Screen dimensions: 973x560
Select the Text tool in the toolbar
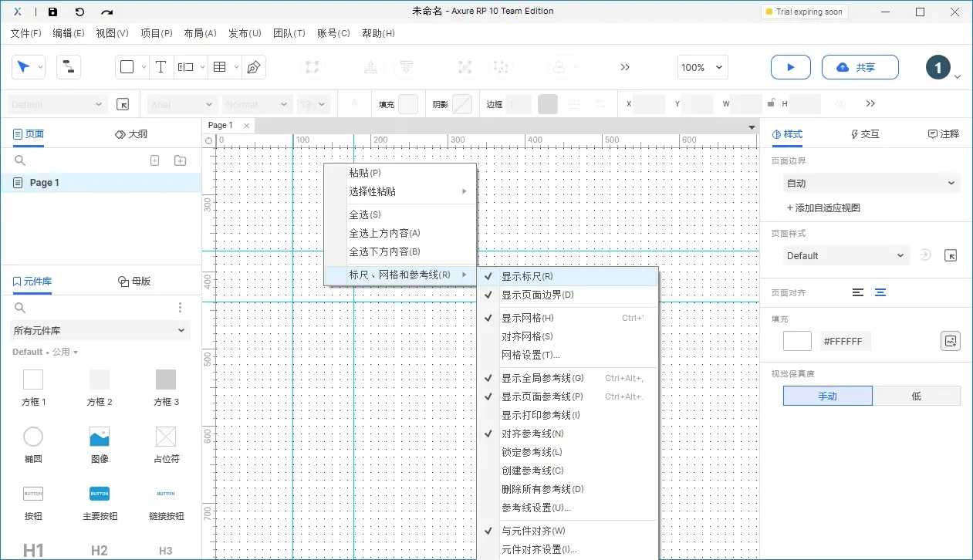[160, 67]
